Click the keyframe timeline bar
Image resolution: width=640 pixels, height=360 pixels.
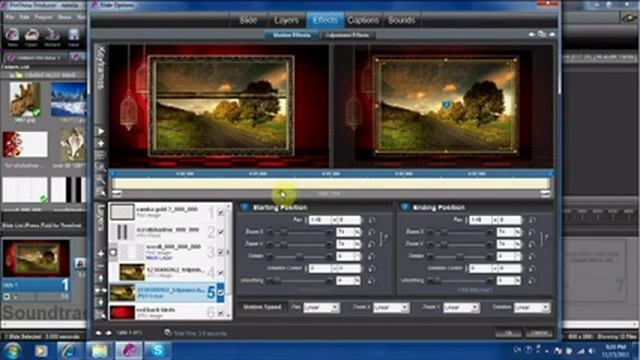click(331, 184)
